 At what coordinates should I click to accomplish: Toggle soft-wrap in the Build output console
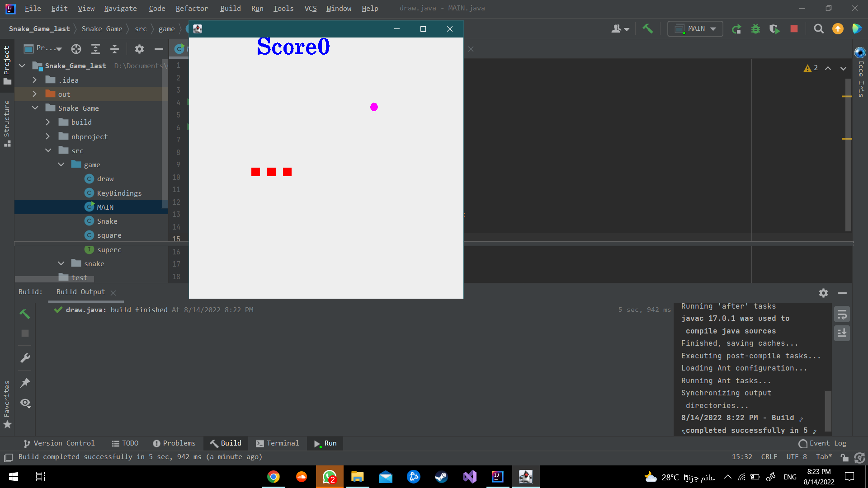pyautogui.click(x=842, y=314)
